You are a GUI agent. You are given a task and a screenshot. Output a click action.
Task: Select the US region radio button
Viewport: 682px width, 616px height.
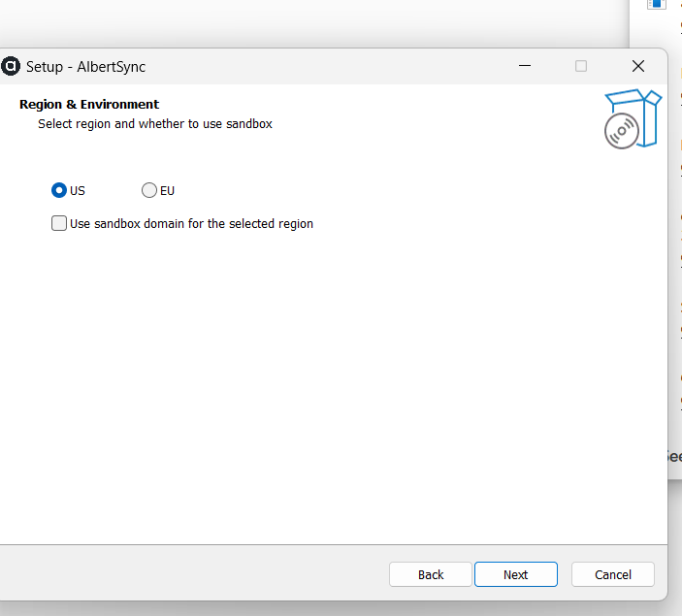click(x=59, y=190)
